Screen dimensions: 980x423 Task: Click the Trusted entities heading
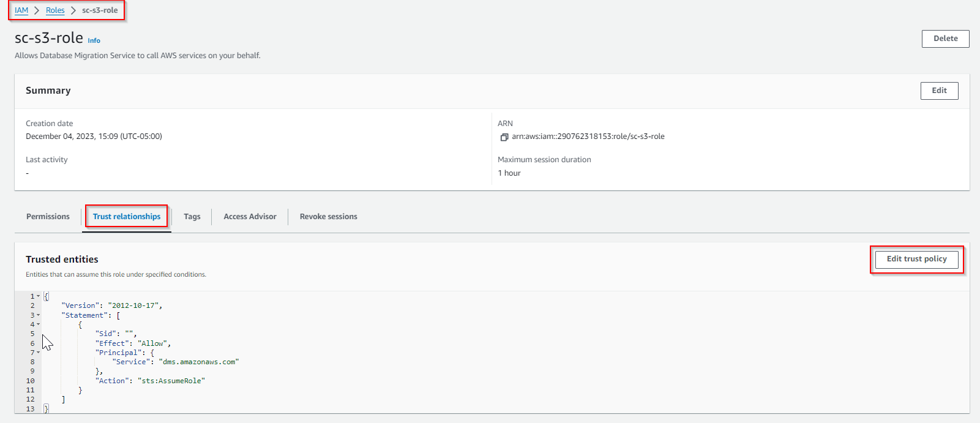tap(62, 260)
